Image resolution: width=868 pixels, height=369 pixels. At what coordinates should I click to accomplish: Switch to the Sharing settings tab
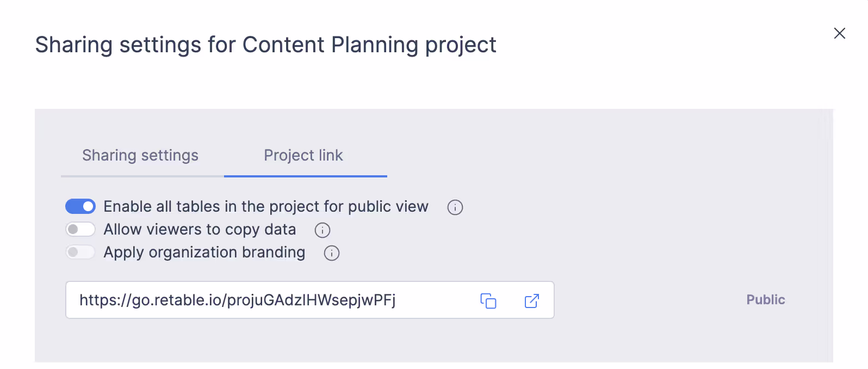coord(140,156)
